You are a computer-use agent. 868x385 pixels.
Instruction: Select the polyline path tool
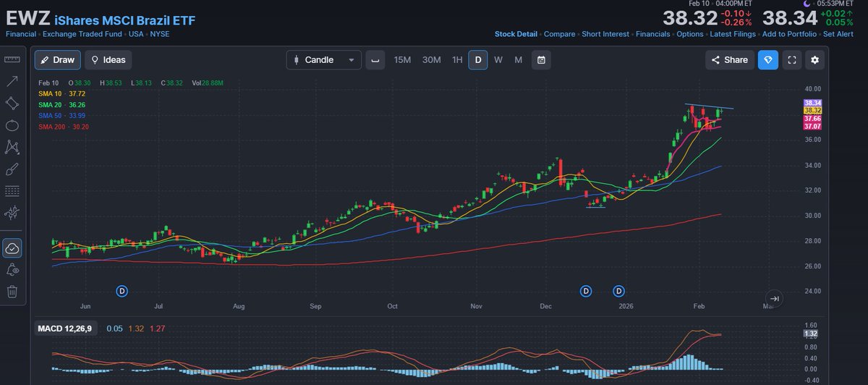coord(12,147)
